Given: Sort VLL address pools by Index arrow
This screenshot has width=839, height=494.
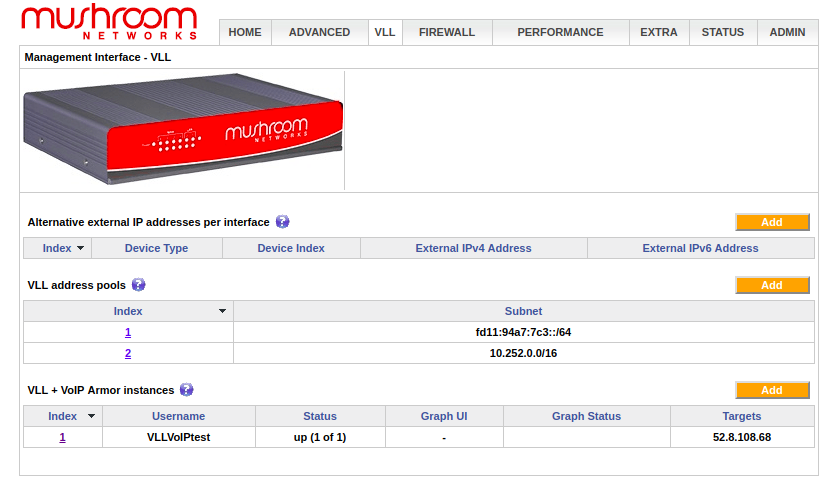Looking at the screenshot, I should (x=222, y=311).
